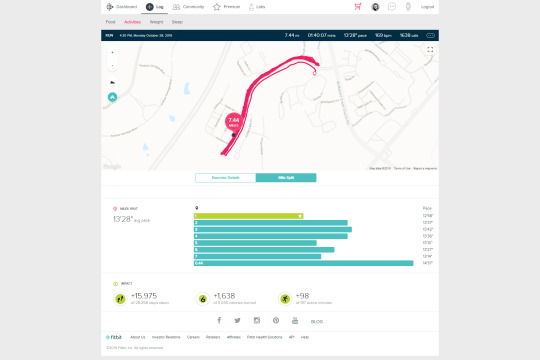Viewport: 540px width, 360px height.
Task: Open the device tracker icon
Action: coord(408,7)
